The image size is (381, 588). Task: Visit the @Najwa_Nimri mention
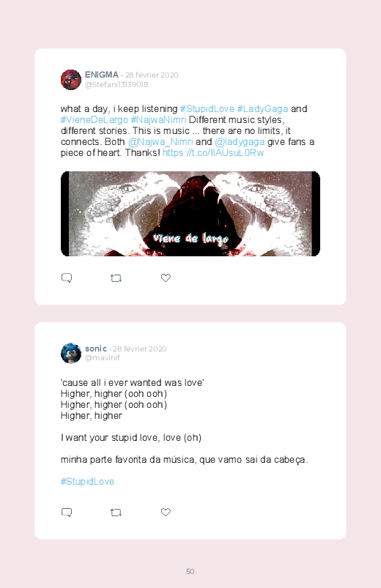pos(160,142)
